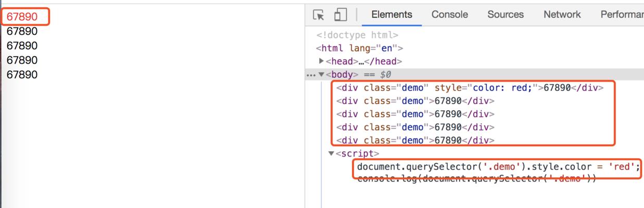Toggle the device toolbar icon

[x=340, y=15]
